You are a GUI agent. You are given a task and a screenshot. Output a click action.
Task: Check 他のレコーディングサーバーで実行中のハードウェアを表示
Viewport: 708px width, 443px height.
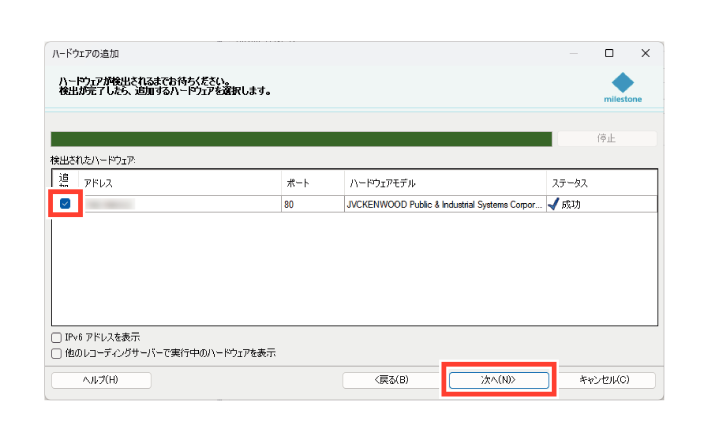pyautogui.click(x=56, y=353)
